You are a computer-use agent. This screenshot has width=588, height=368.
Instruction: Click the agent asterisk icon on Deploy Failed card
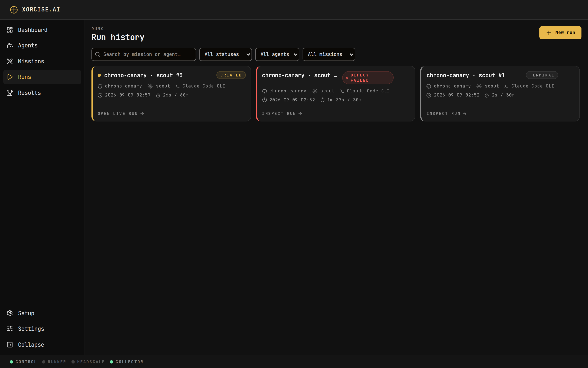(315, 91)
